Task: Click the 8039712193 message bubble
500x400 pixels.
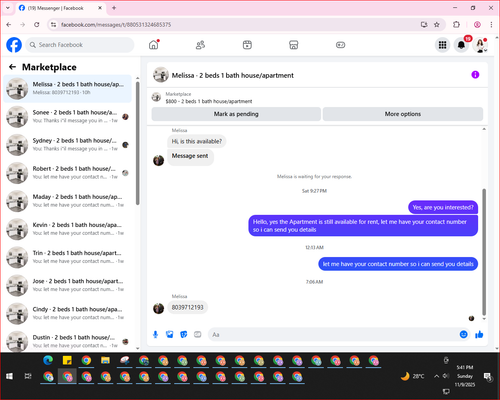Action: (187, 307)
